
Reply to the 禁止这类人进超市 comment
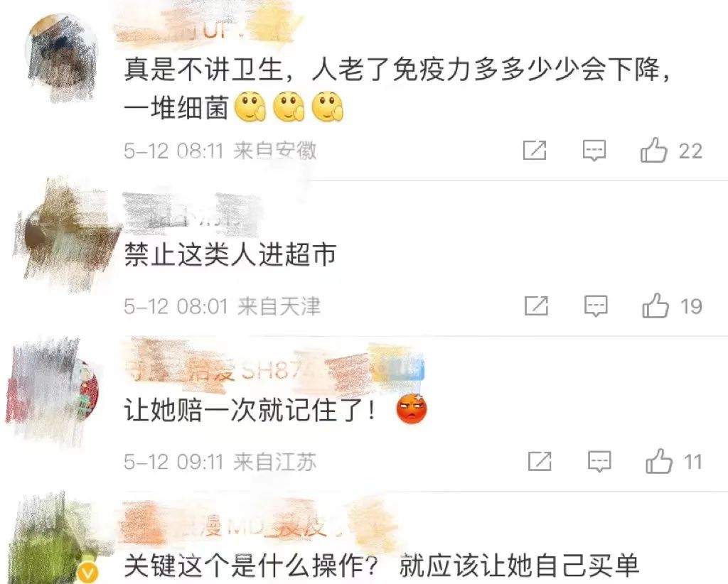[596, 305]
